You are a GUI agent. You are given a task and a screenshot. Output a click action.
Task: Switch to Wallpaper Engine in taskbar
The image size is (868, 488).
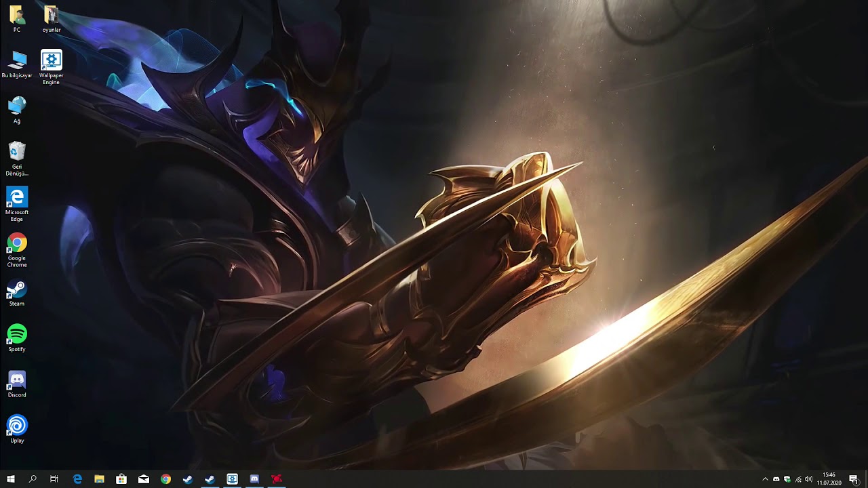tap(232, 479)
